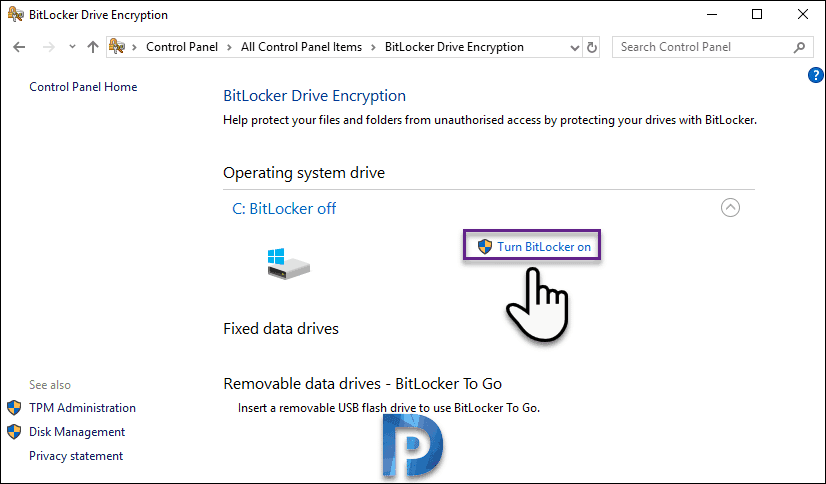Open Disk Management link
Image resolution: width=826 pixels, height=484 pixels.
point(77,432)
